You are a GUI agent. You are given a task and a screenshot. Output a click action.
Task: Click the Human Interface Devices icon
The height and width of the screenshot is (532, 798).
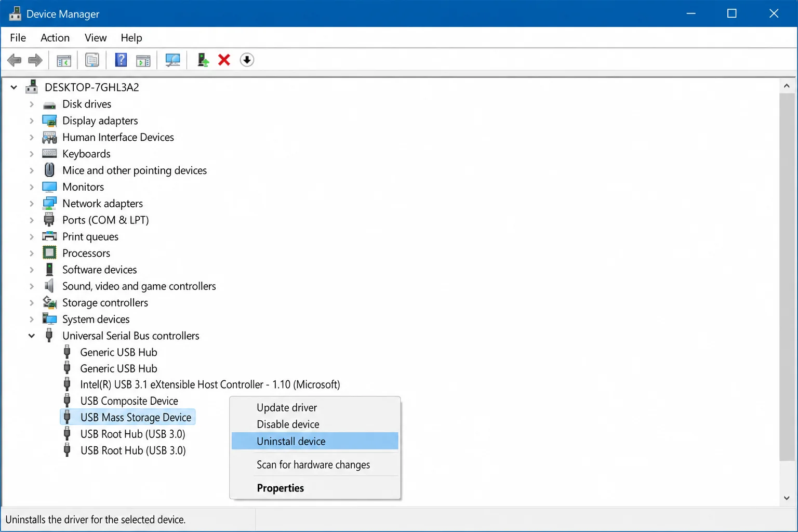[49, 138]
